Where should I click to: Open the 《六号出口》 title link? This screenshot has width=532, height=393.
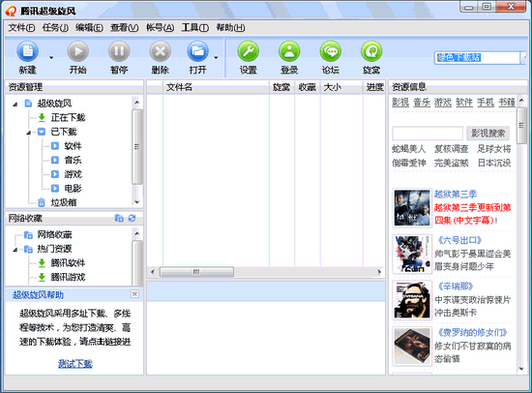pos(459,240)
